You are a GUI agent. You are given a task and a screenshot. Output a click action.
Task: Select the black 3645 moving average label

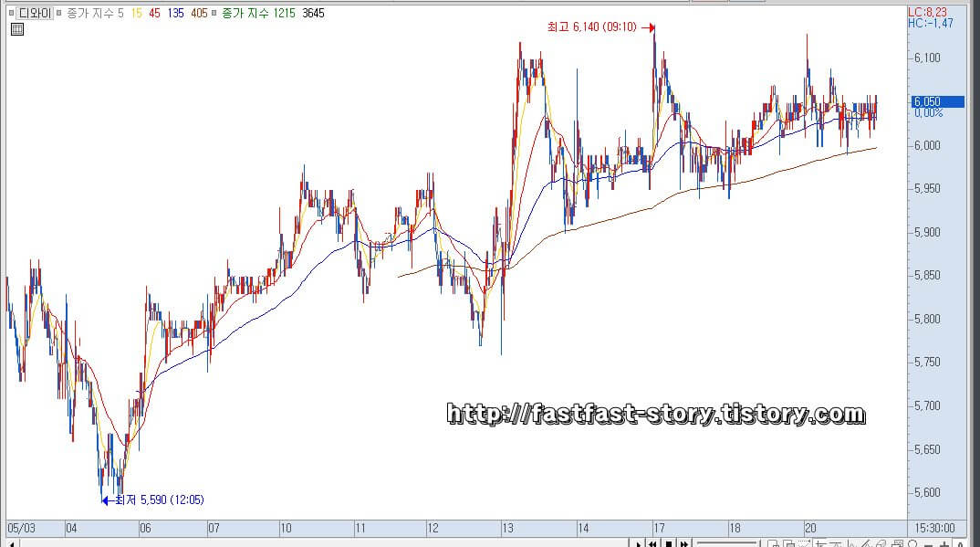313,13
